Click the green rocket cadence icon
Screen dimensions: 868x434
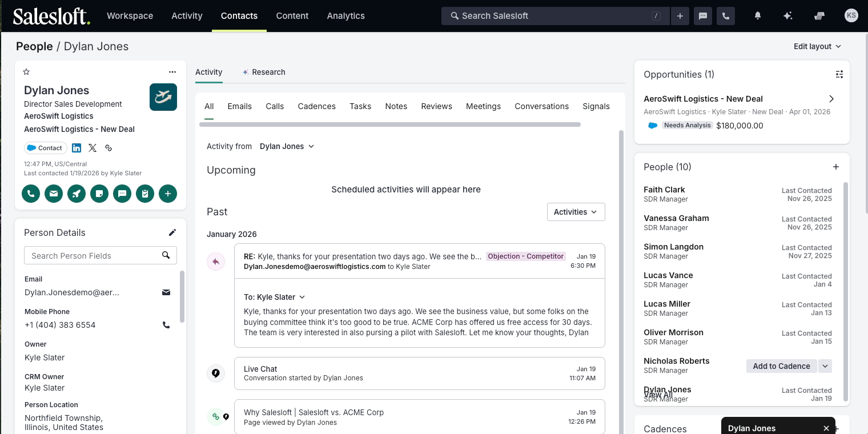[77, 194]
